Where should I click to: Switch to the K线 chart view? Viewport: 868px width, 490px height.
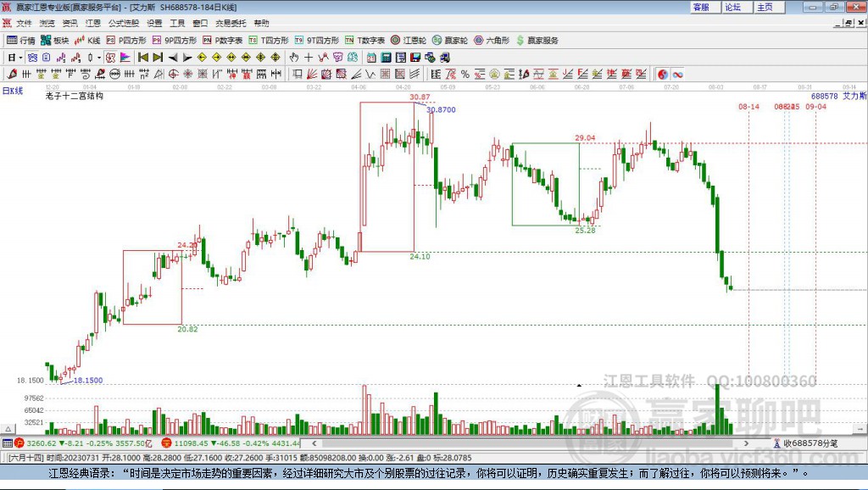(87, 41)
